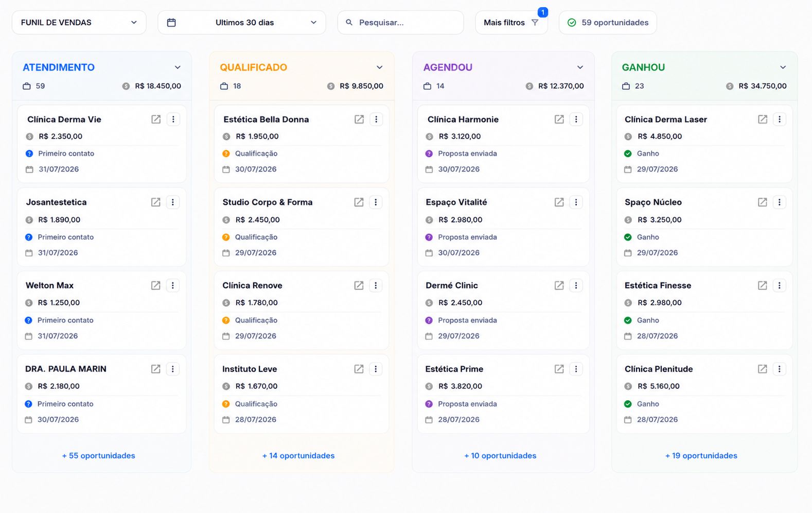Click the ATENDIMENTO total R$ 18.450,00

[158, 86]
